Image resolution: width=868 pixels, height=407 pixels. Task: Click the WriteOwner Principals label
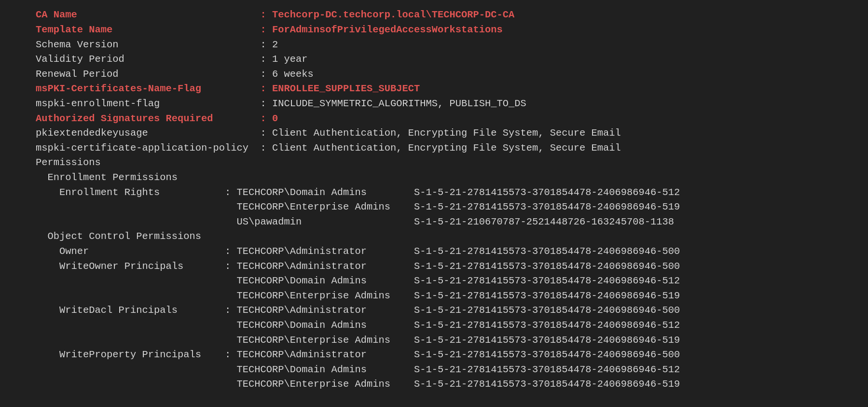[121, 266]
